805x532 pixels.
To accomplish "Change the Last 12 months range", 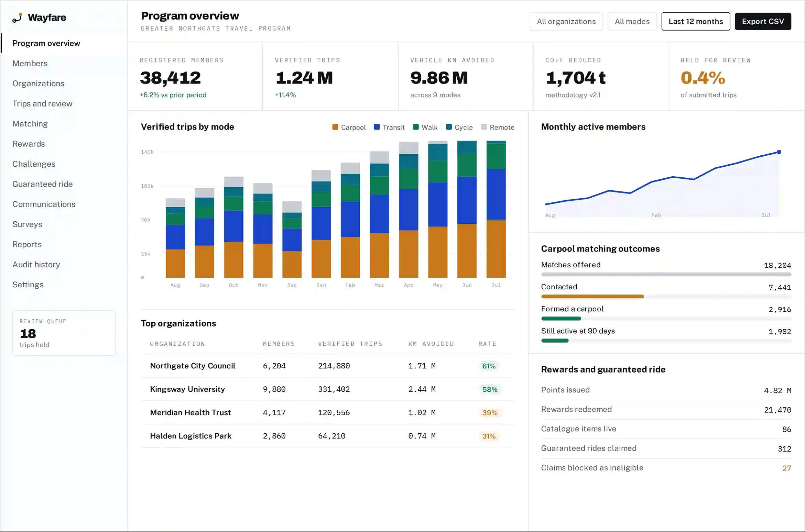I will pos(696,21).
